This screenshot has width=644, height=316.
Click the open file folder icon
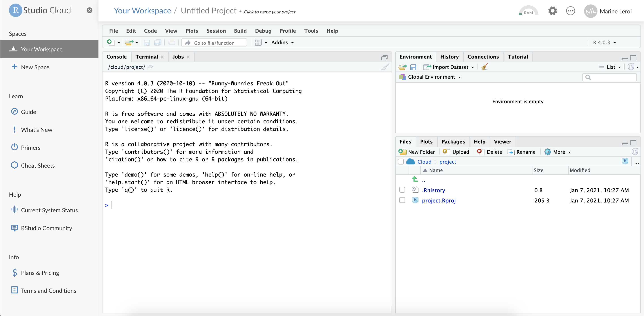(129, 42)
